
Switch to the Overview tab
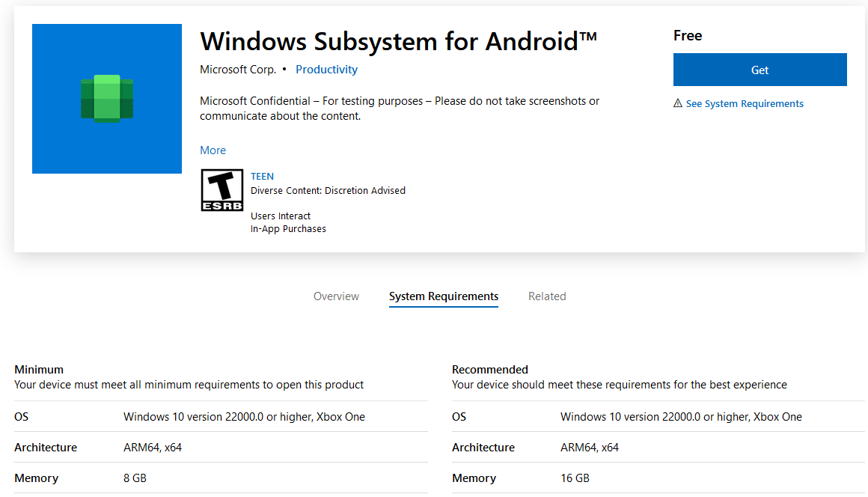[x=336, y=296]
